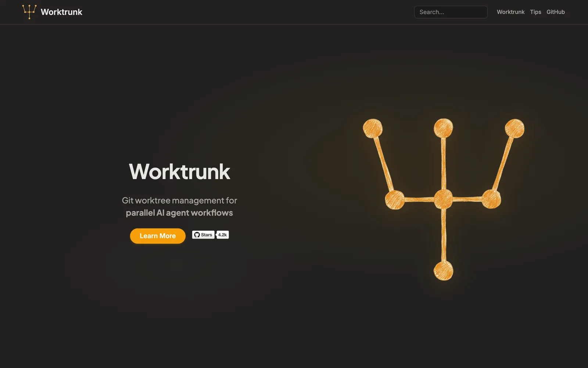The image size is (588, 368).
Task: Open the Worktrunk navigation link
Action: [510, 12]
